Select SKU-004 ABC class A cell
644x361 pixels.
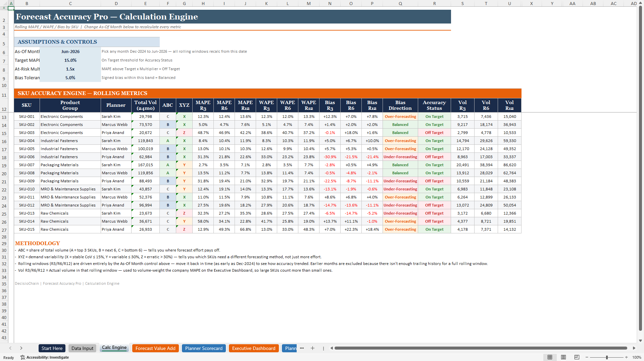[x=168, y=141]
